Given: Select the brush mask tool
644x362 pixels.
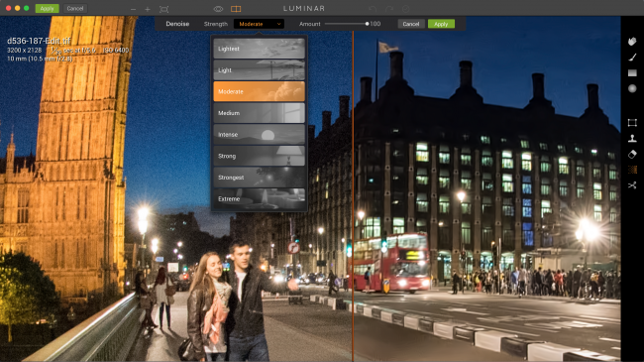Looking at the screenshot, I should click(632, 58).
